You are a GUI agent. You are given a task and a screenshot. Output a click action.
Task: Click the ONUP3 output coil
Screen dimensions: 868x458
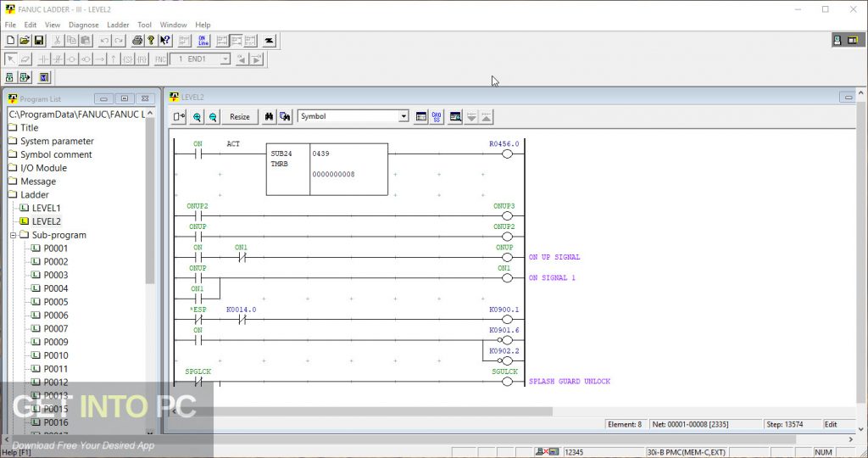[507, 216]
